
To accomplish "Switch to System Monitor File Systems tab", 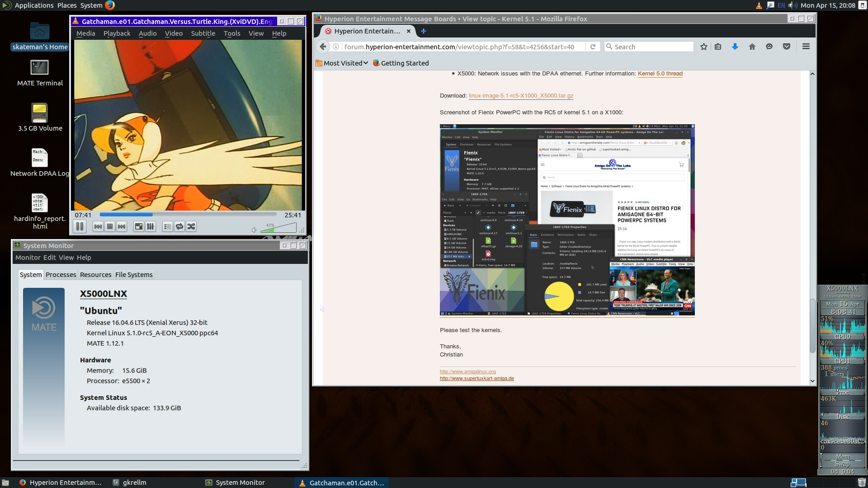I will tap(134, 275).
